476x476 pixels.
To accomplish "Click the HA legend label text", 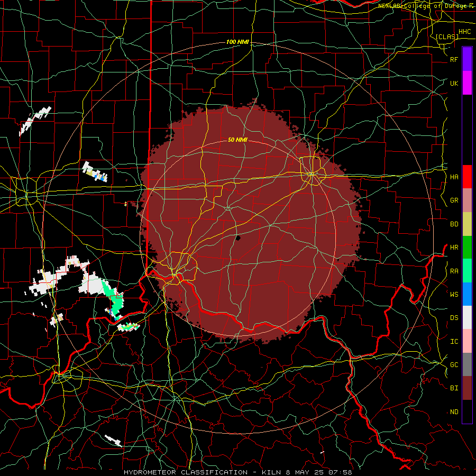I will click(x=454, y=177).
